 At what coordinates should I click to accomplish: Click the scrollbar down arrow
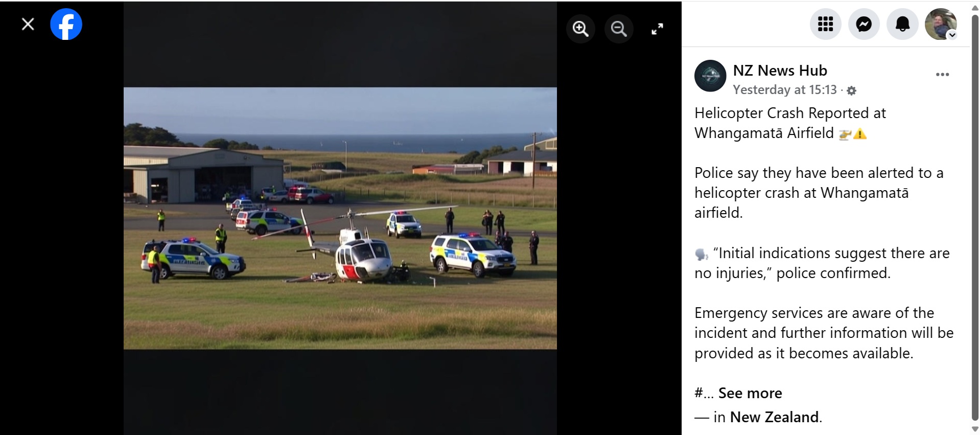coord(975,429)
